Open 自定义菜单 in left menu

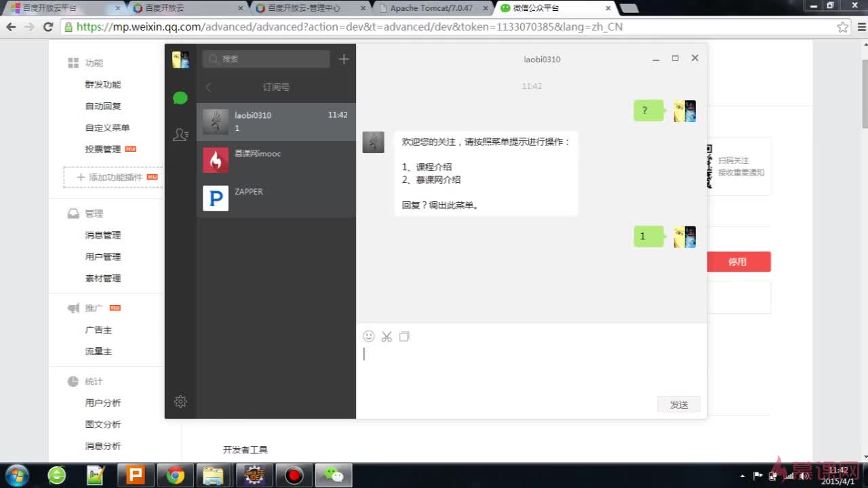(x=107, y=128)
